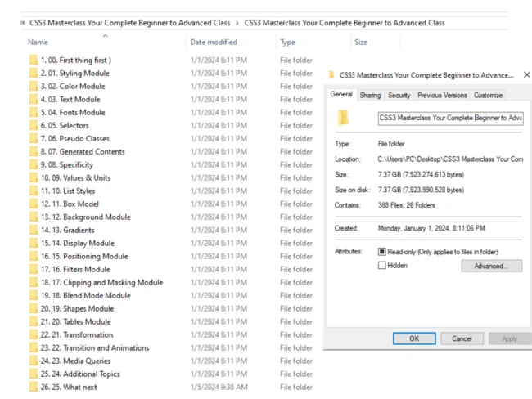Switch to the Sharing tab
Viewport: 532px width, 399px height.
click(370, 96)
